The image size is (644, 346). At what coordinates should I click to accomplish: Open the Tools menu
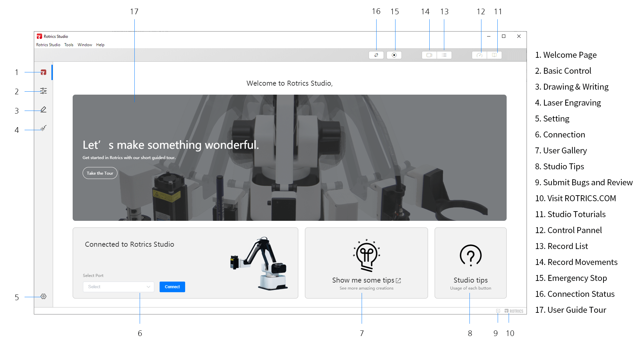69,45
